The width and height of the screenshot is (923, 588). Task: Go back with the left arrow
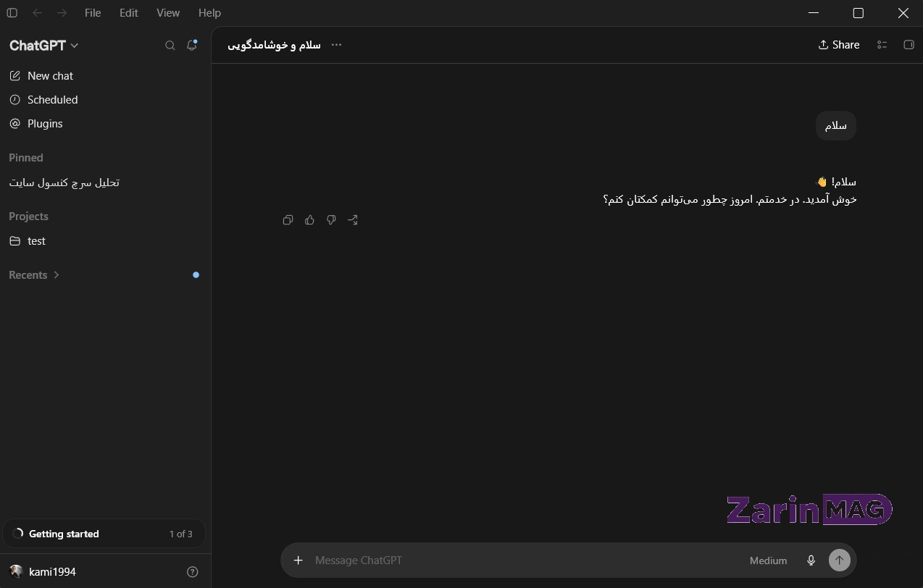point(37,13)
